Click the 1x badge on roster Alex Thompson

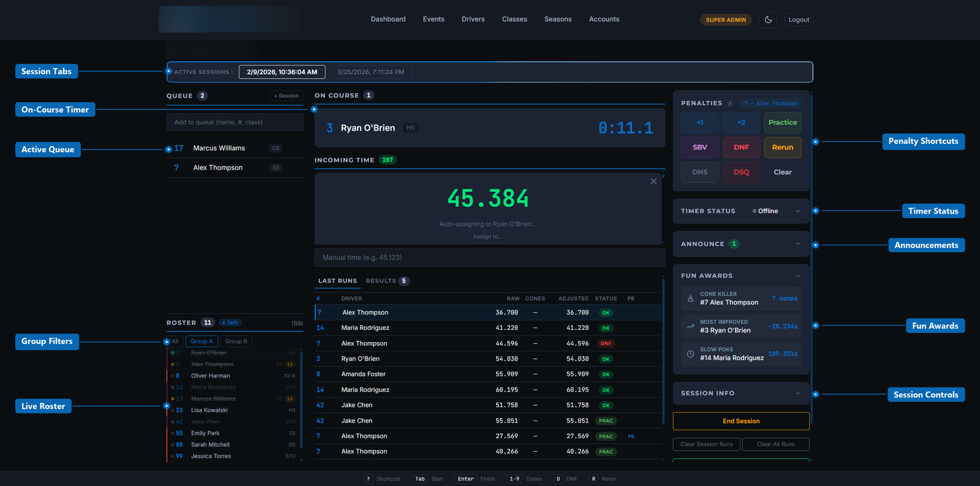[290, 364]
